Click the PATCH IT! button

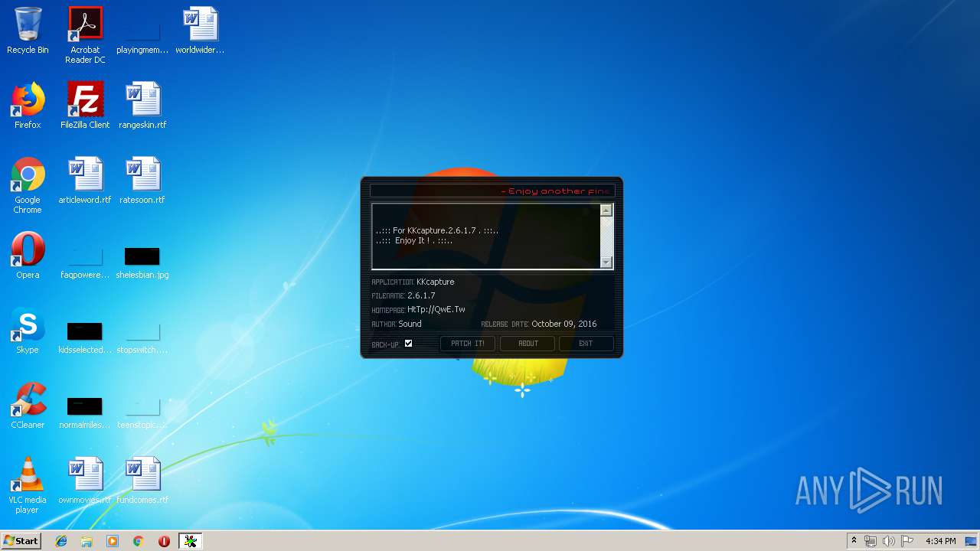coord(468,344)
